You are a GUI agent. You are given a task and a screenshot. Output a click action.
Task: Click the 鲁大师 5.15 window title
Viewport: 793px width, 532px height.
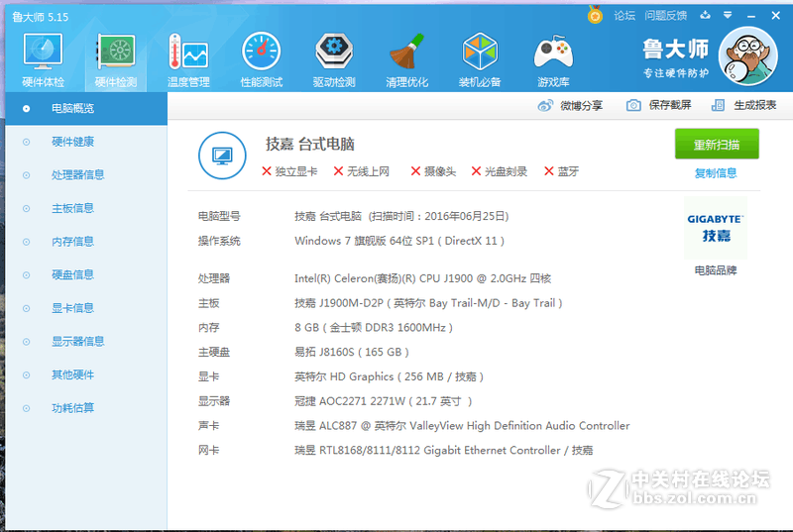tap(41, 17)
